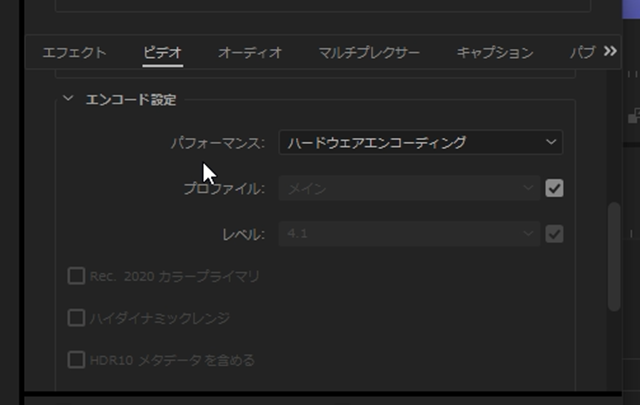
Task: Enable ハイダイナミックレンジ checkbox
Action: pos(76,318)
